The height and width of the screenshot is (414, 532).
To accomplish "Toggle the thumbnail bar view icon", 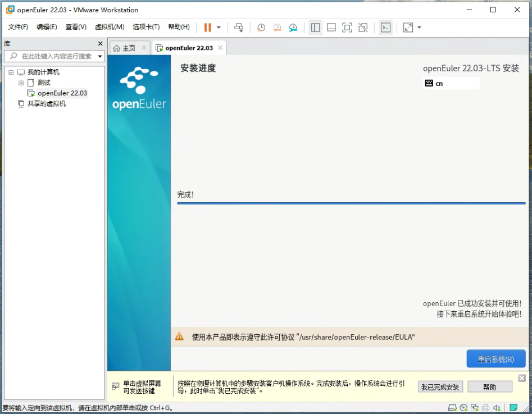I will coord(331,28).
